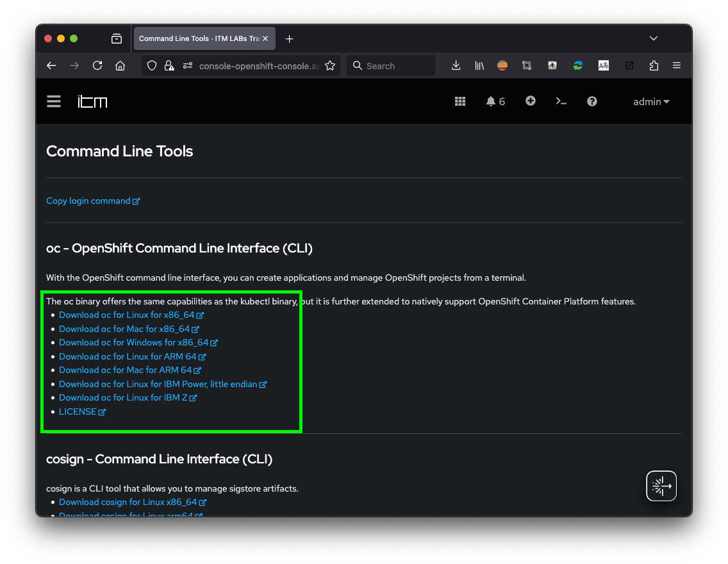
Task: Bookmark this page with star icon
Action: click(x=330, y=66)
